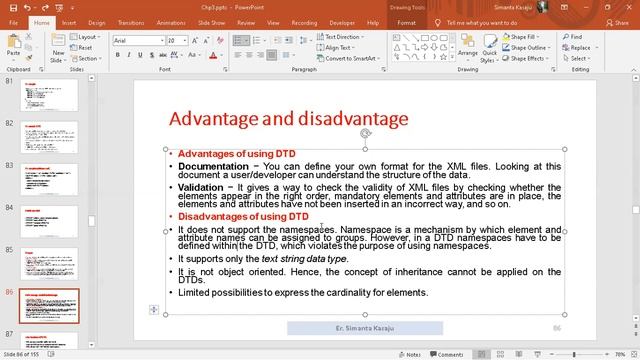
Task: Increase font size
Action: tap(195, 40)
